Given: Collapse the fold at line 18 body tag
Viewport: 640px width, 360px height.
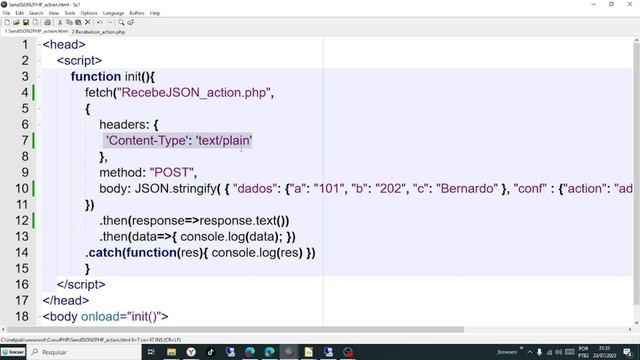Looking at the screenshot, I should point(39,316).
